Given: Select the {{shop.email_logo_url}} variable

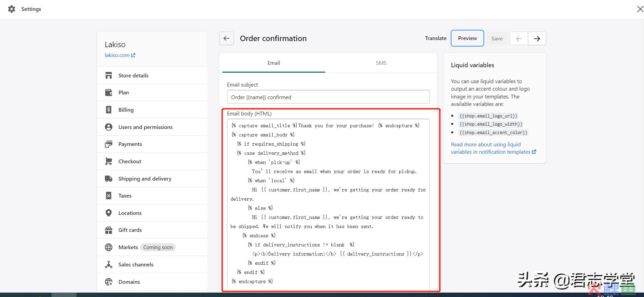Looking at the screenshot, I should click(488, 116).
